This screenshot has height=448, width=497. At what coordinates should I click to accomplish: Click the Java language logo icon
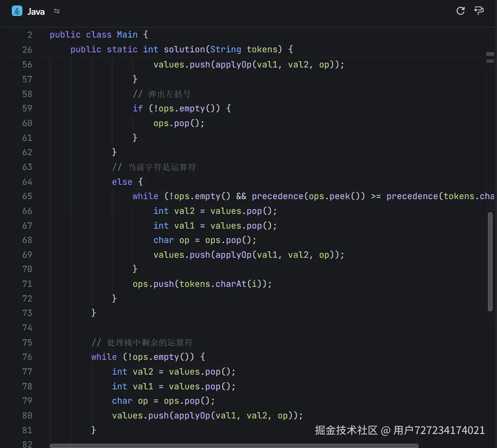pos(17,11)
